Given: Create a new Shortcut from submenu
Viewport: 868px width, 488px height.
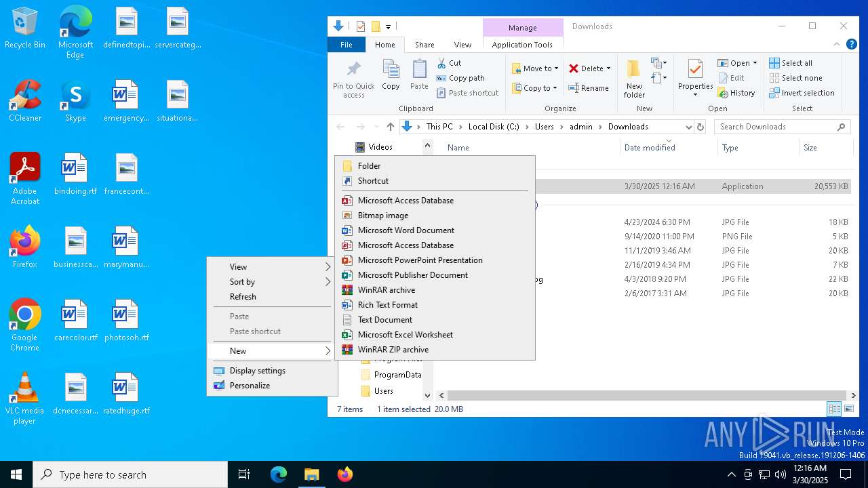Looking at the screenshot, I should click(x=435, y=181).
